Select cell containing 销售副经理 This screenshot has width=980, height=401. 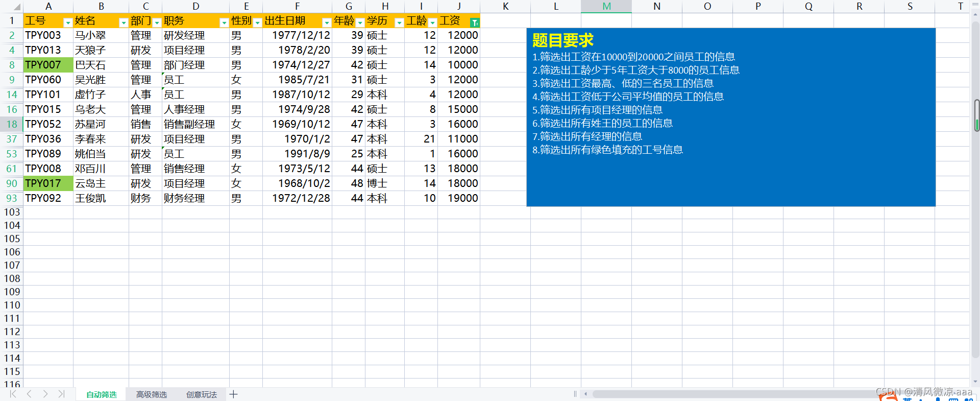pyautogui.click(x=195, y=124)
